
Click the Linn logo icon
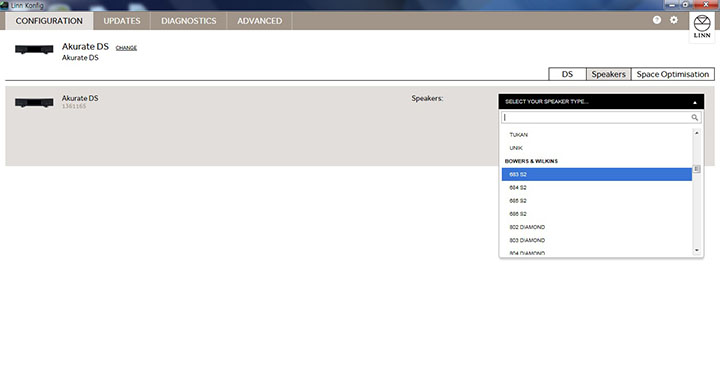tap(702, 27)
